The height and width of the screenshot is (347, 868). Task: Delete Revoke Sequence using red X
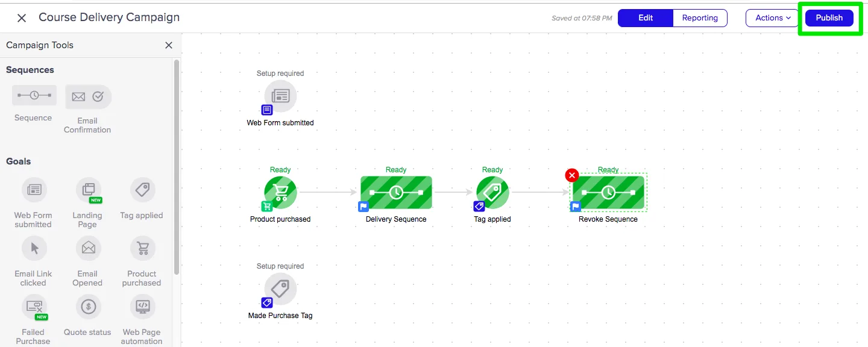point(571,175)
